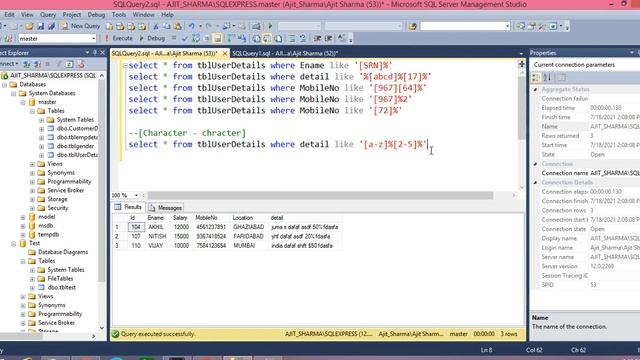Viewport: 640px width, 360px height.
Task: Collapse the System Databases node
Action: (x=13, y=93)
